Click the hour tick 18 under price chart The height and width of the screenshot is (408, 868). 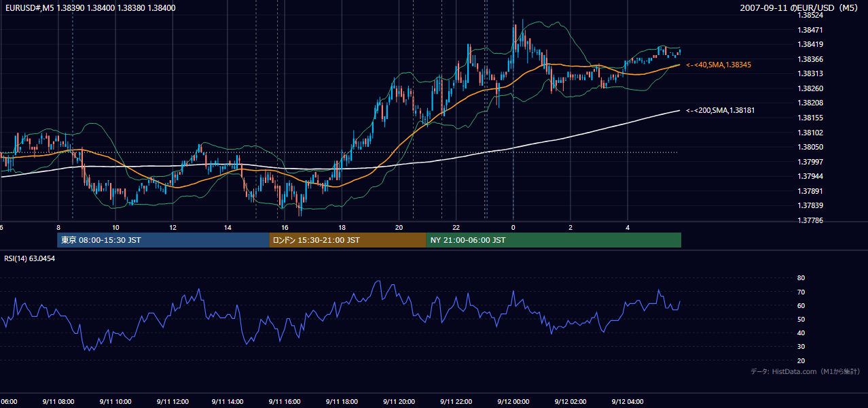[x=342, y=227]
